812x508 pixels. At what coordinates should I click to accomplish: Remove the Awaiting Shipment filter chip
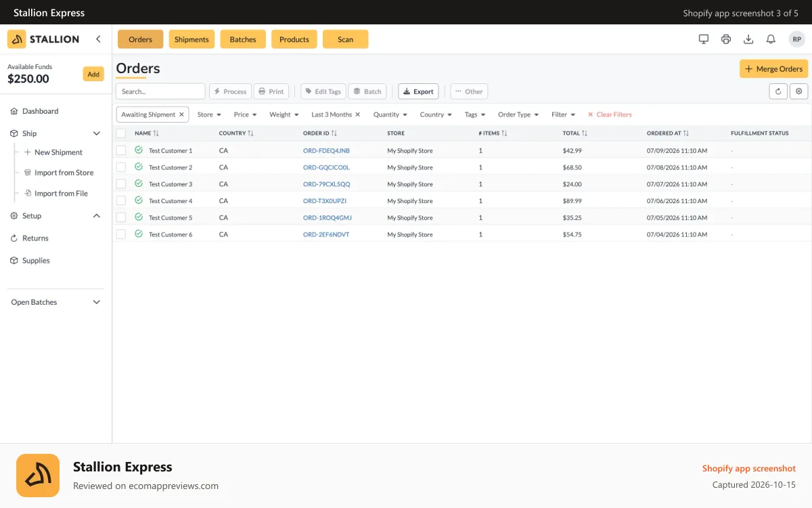point(181,114)
